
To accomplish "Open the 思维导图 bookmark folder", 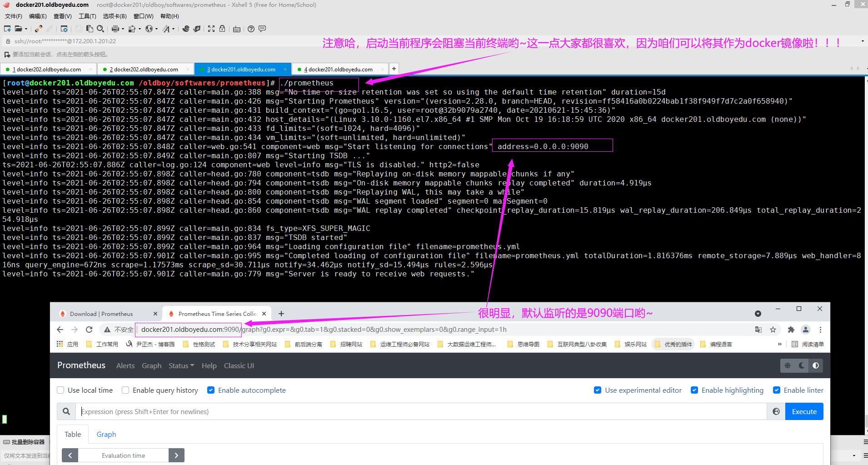I will coord(524,344).
